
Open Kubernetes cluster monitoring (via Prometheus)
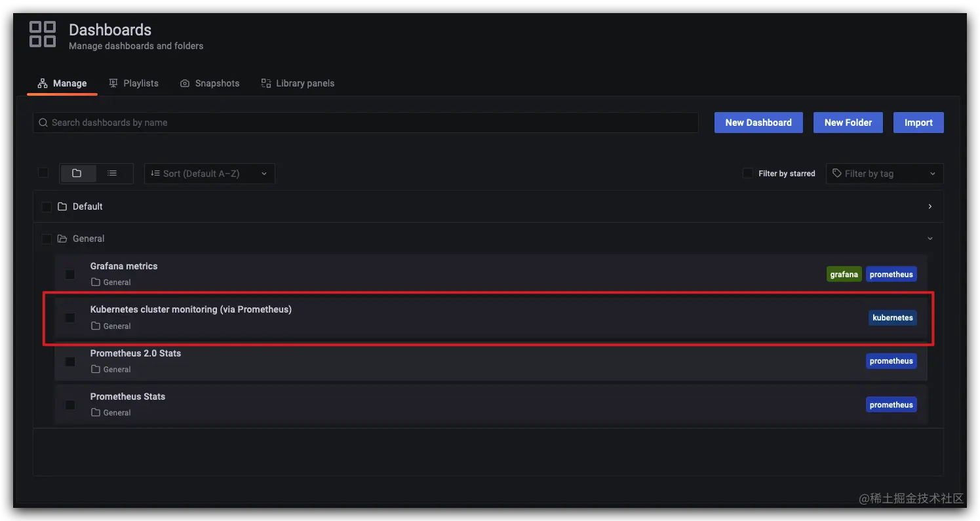pyautogui.click(x=191, y=309)
